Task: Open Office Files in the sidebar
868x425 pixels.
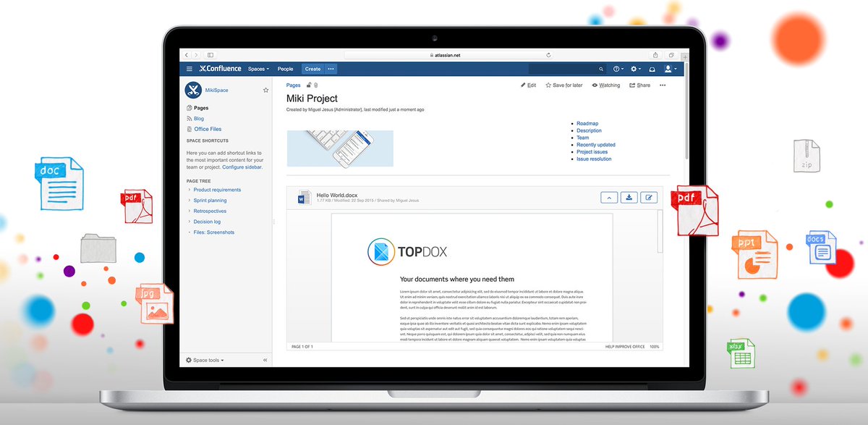Action: 208,129
